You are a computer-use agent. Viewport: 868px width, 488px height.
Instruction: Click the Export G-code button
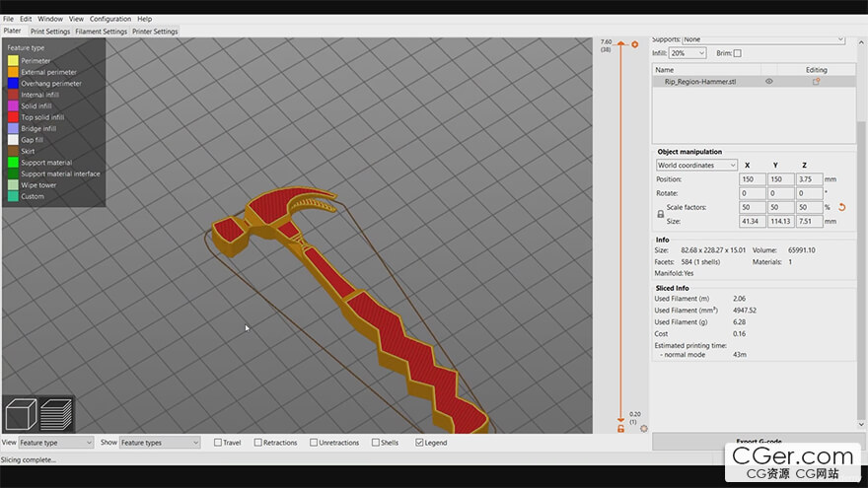point(759,441)
